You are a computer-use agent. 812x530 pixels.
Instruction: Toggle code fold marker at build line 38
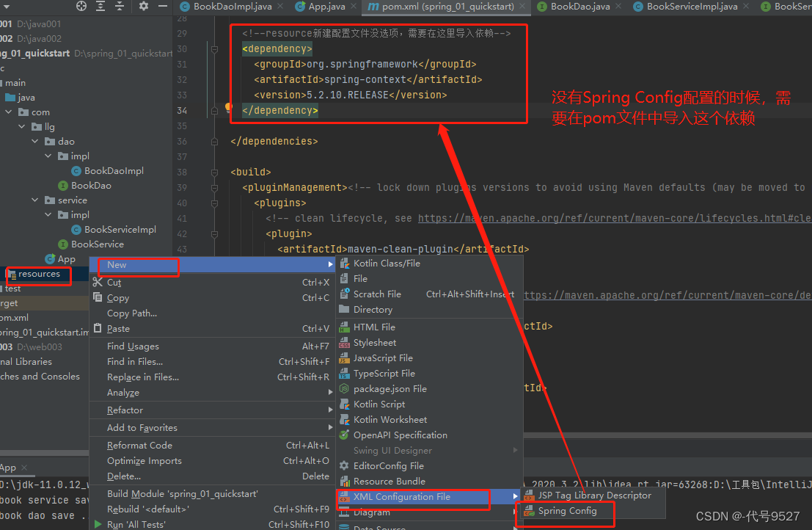point(214,172)
